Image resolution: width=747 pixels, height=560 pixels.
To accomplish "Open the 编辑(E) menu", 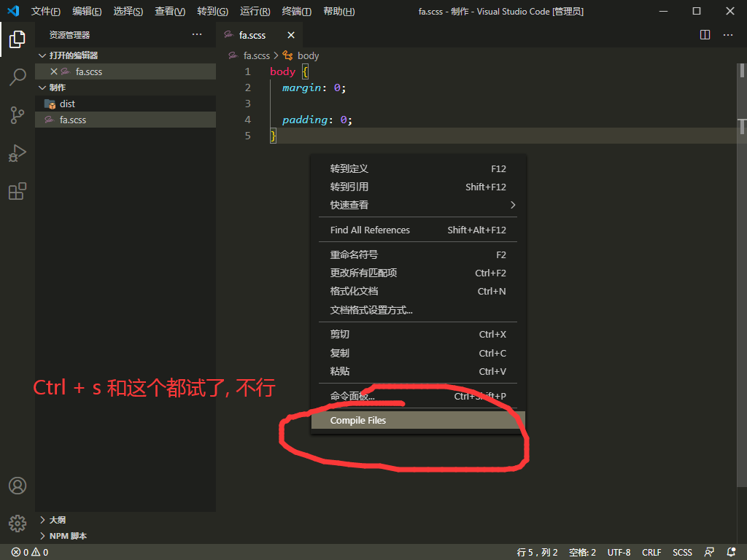I will [87, 11].
